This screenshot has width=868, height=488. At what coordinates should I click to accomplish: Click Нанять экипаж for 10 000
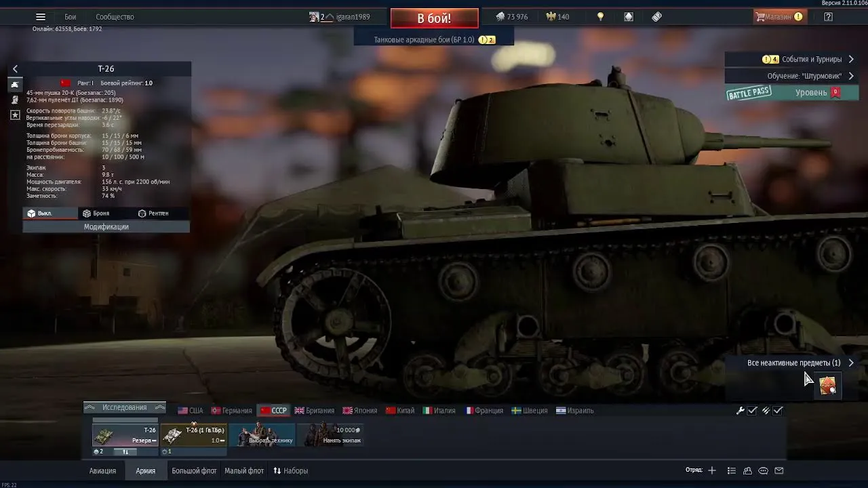(x=331, y=435)
